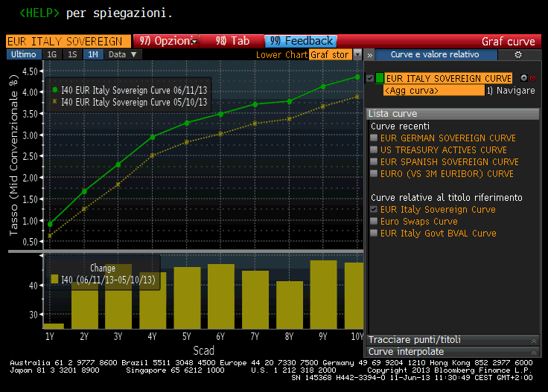Click the yellow Change legend marker

coord(54,280)
